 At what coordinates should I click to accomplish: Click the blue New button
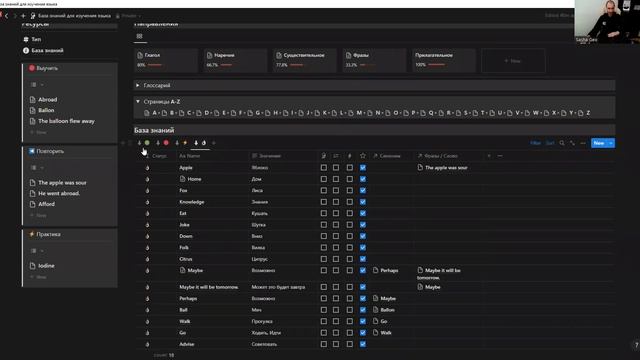click(x=599, y=143)
